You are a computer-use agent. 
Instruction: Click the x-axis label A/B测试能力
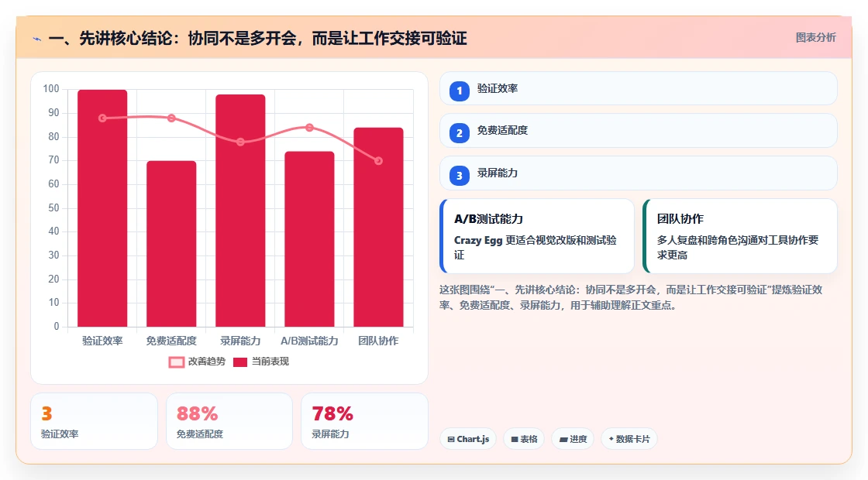(x=309, y=341)
